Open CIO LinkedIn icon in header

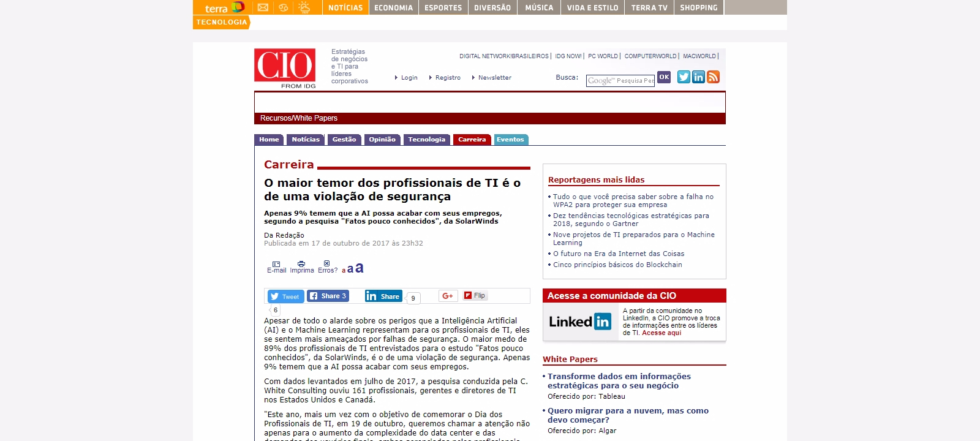click(698, 77)
